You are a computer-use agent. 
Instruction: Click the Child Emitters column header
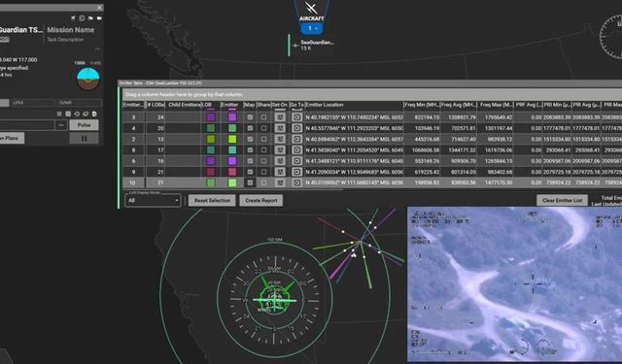184,105
